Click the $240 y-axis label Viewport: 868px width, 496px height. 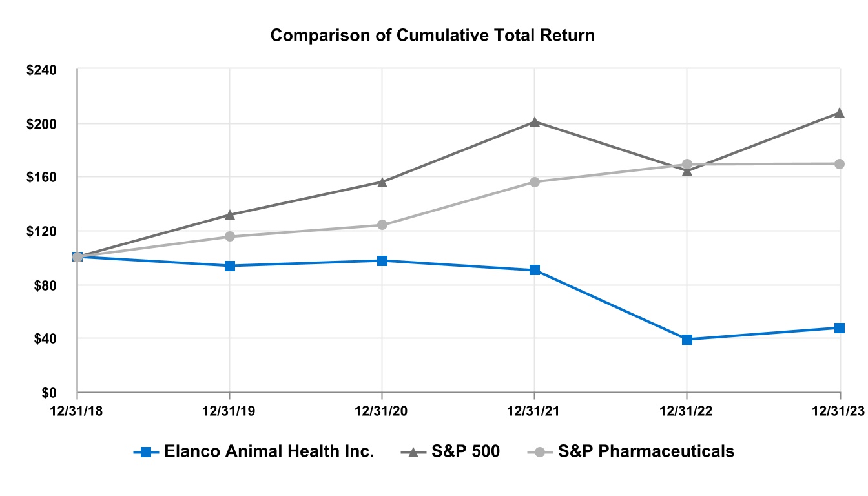coord(41,70)
